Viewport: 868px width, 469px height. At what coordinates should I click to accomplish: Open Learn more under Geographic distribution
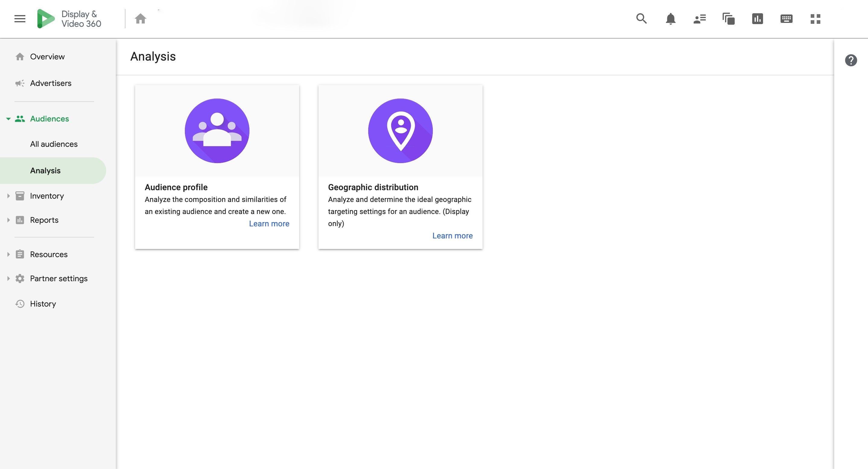(452, 235)
